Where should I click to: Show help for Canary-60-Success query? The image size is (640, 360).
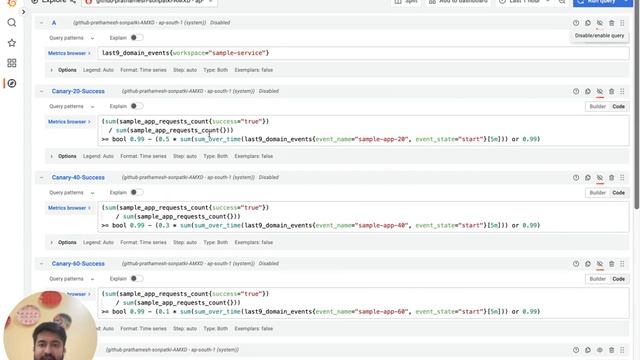click(x=576, y=264)
